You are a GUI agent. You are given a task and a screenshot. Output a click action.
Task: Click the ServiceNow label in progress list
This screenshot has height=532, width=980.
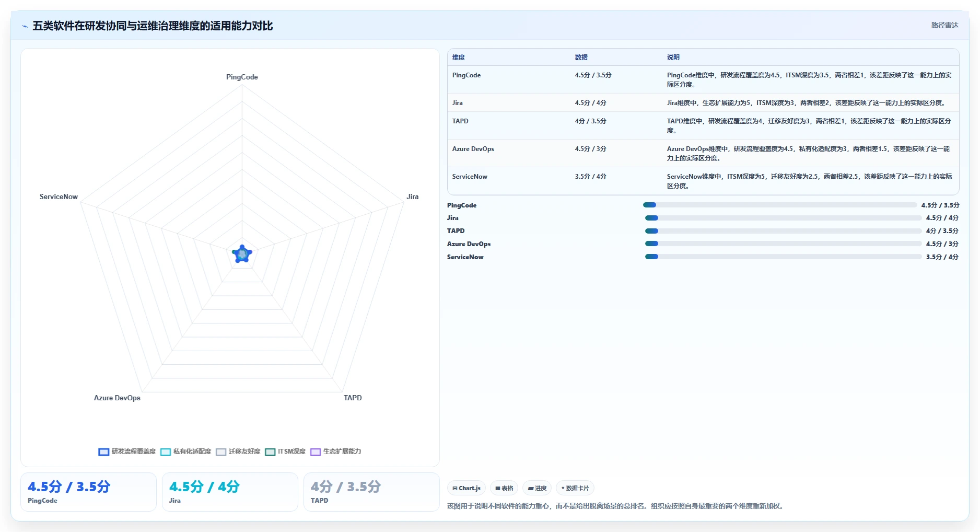tap(465, 257)
